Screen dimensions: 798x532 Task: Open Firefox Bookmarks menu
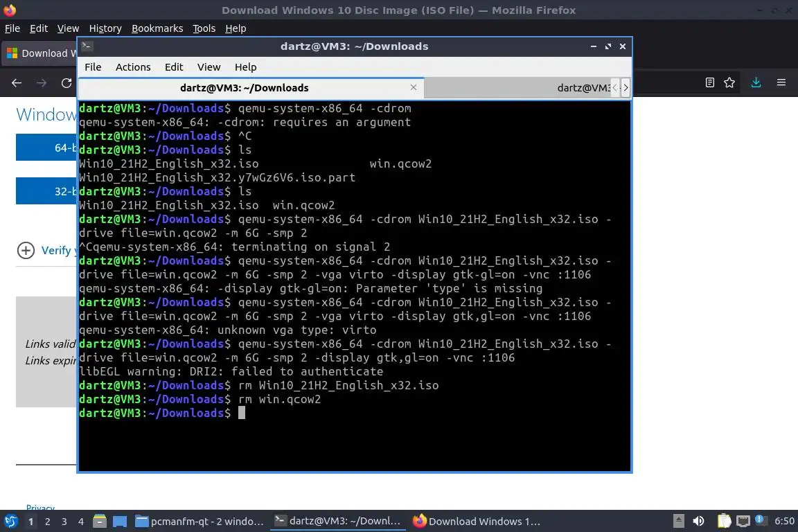(x=157, y=28)
